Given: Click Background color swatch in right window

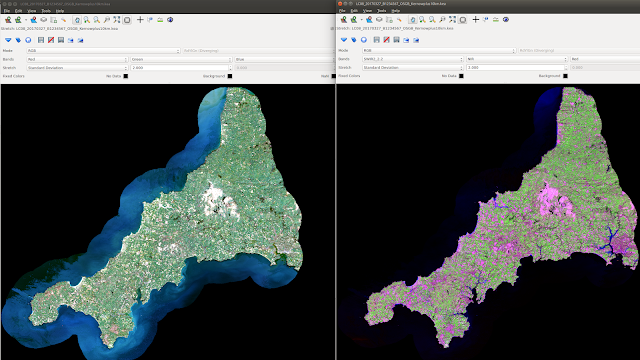Looking at the screenshot, I should (565, 76).
